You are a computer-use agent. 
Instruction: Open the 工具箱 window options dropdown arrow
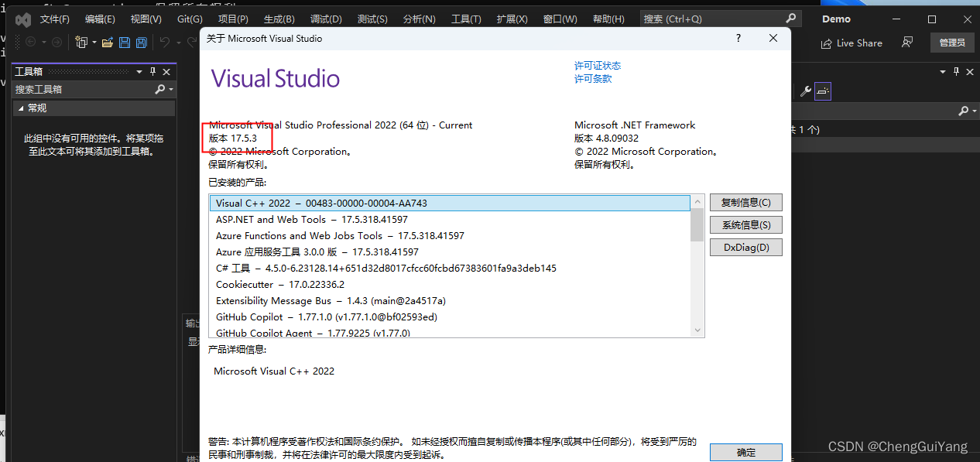[139, 71]
